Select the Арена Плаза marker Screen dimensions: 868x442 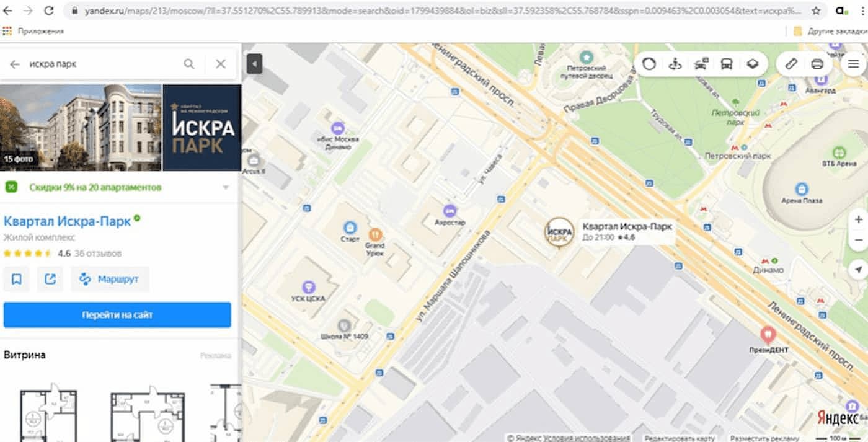point(802,189)
